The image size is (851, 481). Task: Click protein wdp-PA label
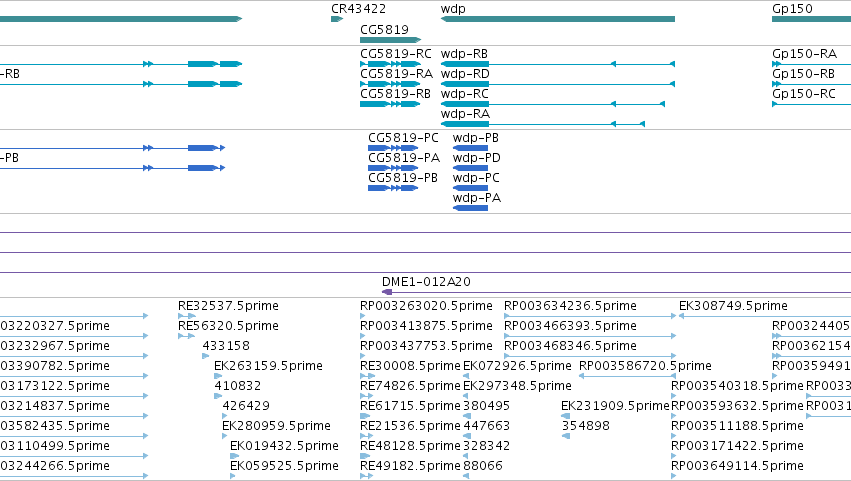[477, 198]
